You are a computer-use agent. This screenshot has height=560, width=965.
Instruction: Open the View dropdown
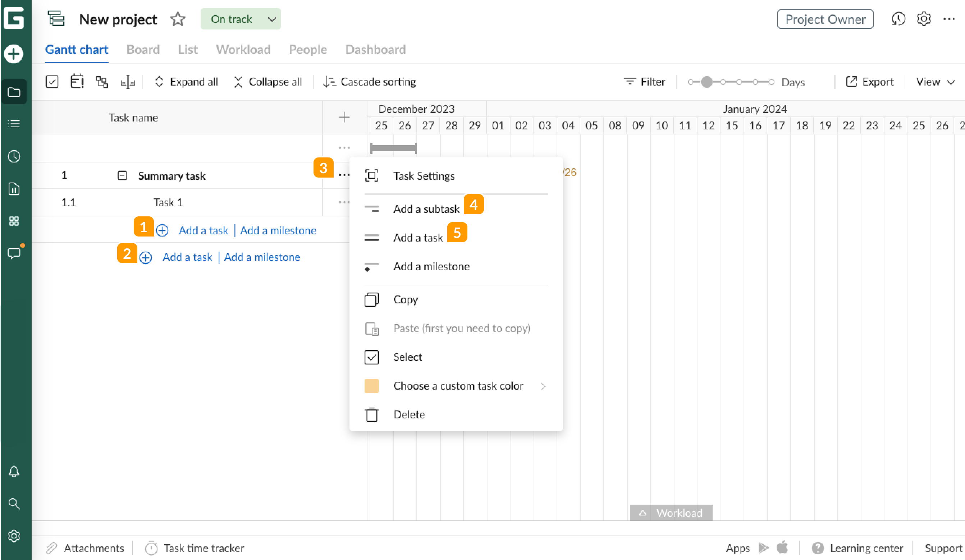(x=935, y=82)
